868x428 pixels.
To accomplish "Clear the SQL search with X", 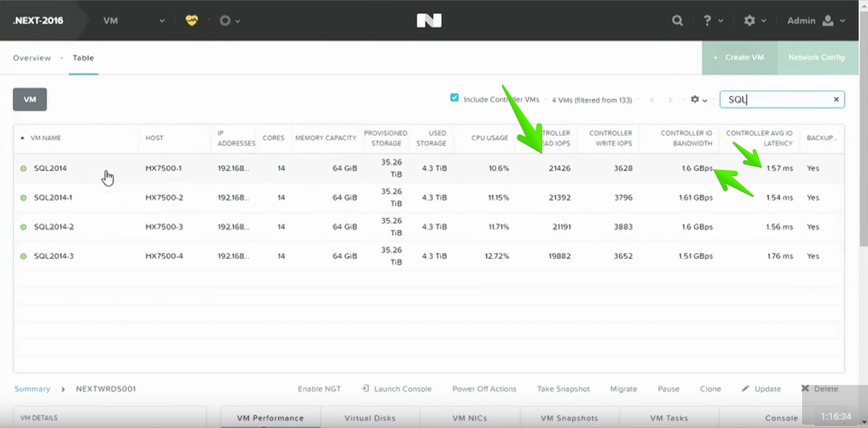I will [x=836, y=100].
